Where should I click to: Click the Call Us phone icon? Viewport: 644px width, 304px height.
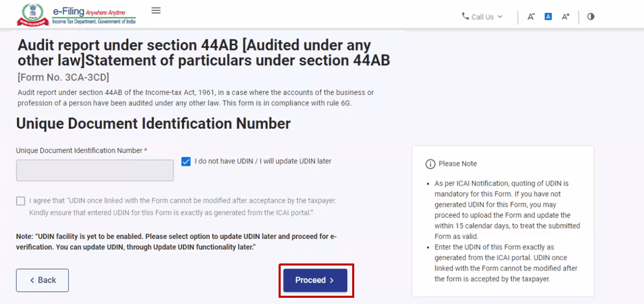tap(466, 17)
